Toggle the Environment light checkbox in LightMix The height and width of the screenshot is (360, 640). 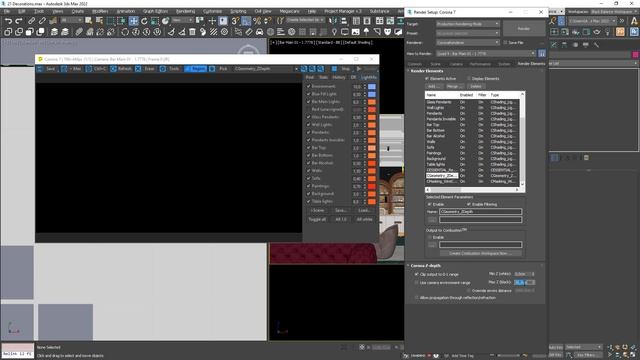coord(309,86)
